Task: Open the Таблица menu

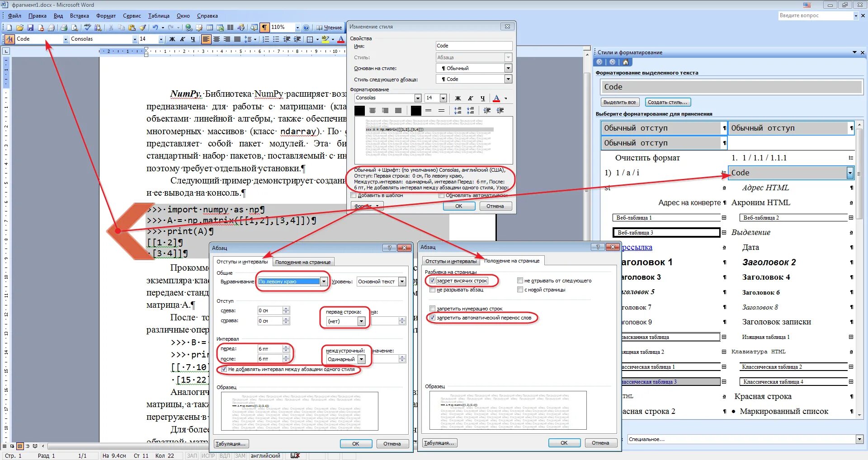Action: pyautogui.click(x=159, y=16)
